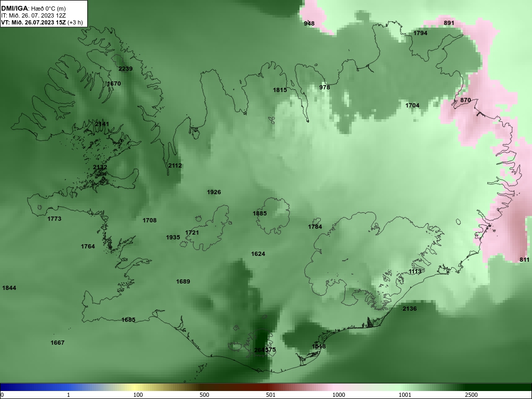532x399 pixels.
Task: Select the map value 891
Action: coord(449,23)
